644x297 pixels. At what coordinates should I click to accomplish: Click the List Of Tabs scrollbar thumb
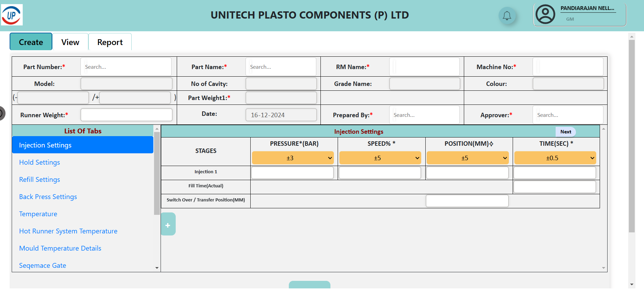tap(157, 173)
